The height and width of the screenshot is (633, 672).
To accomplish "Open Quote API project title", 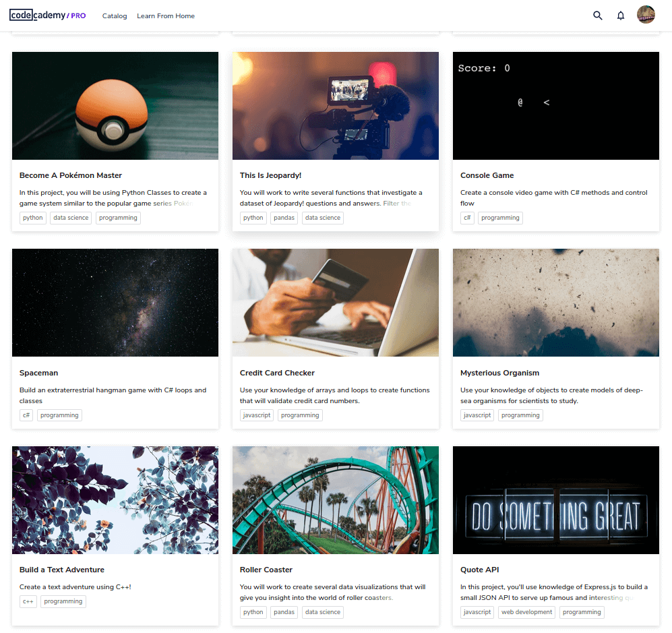I will click(480, 570).
